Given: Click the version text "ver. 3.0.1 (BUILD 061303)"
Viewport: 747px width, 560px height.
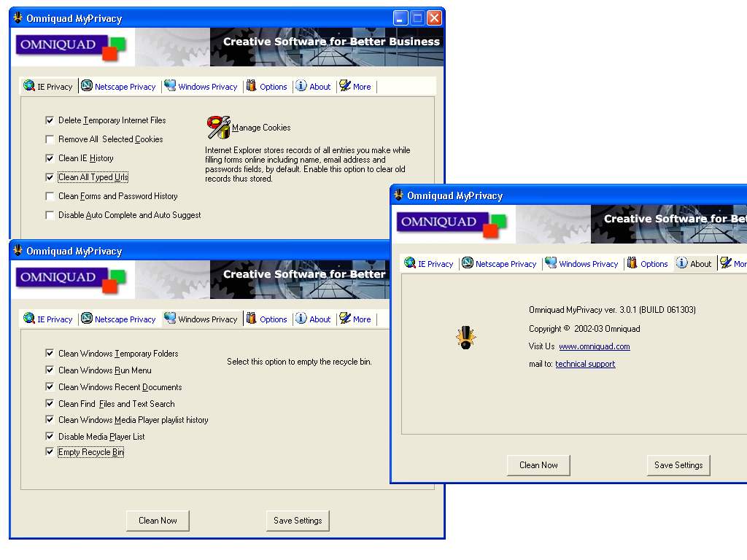Looking at the screenshot, I should click(x=650, y=310).
